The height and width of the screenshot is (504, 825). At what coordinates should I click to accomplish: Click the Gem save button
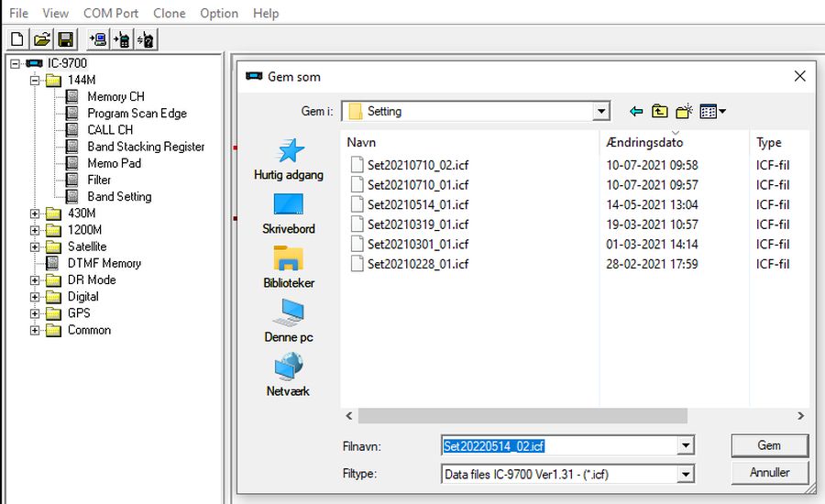pyautogui.click(x=769, y=445)
